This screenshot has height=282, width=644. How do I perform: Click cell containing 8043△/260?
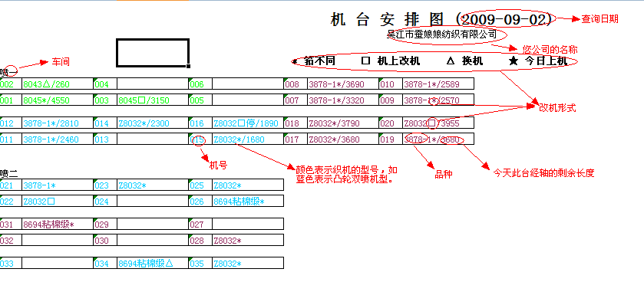(58, 84)
